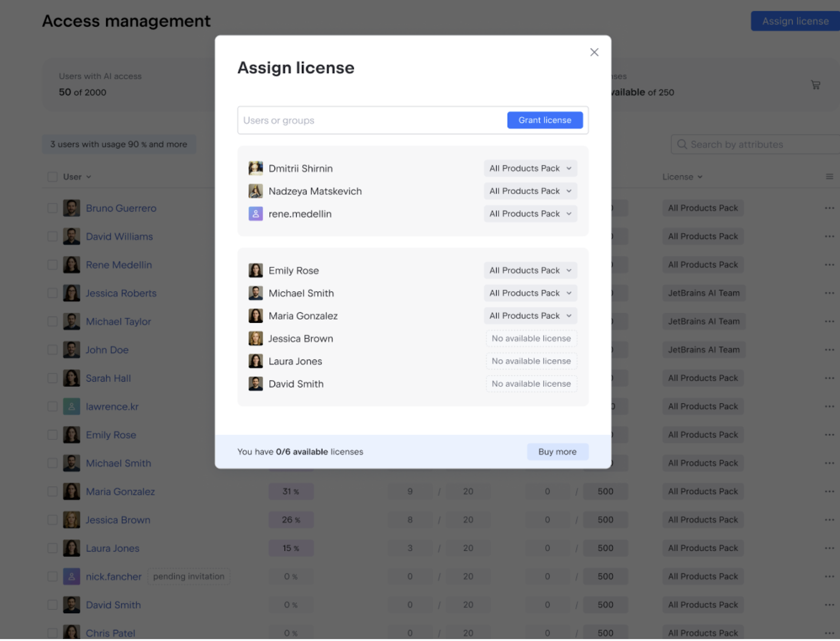Image resolution: width=840 pixels, height=641 pixels.
Task: Focus the Users or groups input field
Action: tap(370, 121)
